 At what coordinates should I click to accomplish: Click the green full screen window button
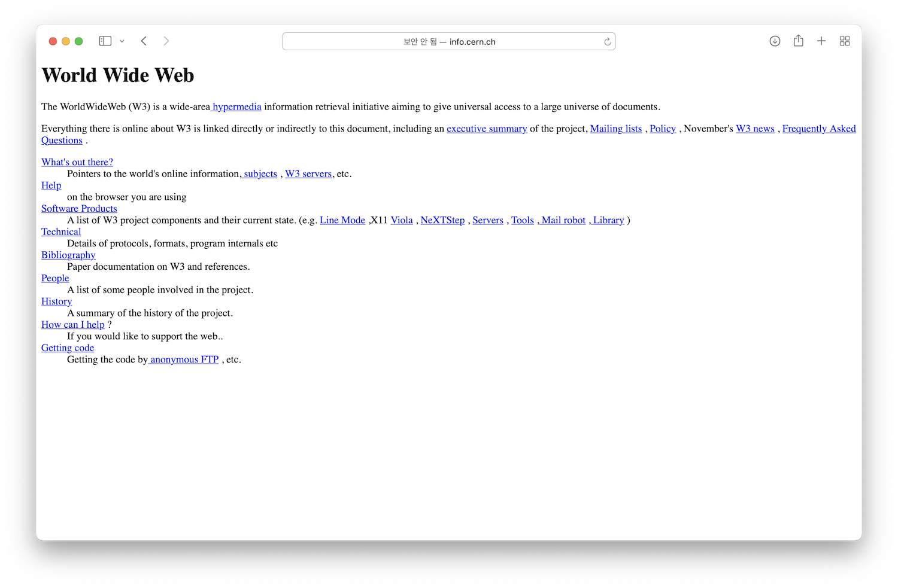[78, 41]
